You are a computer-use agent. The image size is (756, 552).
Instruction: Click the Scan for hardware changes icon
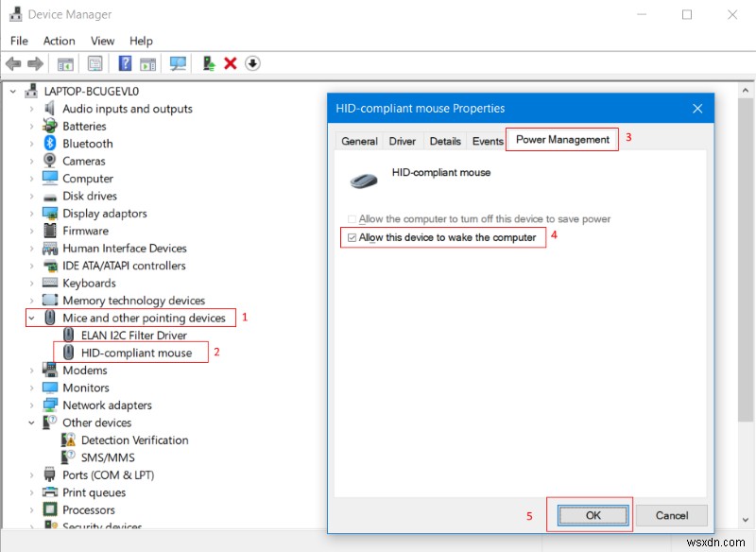(179, 63)
